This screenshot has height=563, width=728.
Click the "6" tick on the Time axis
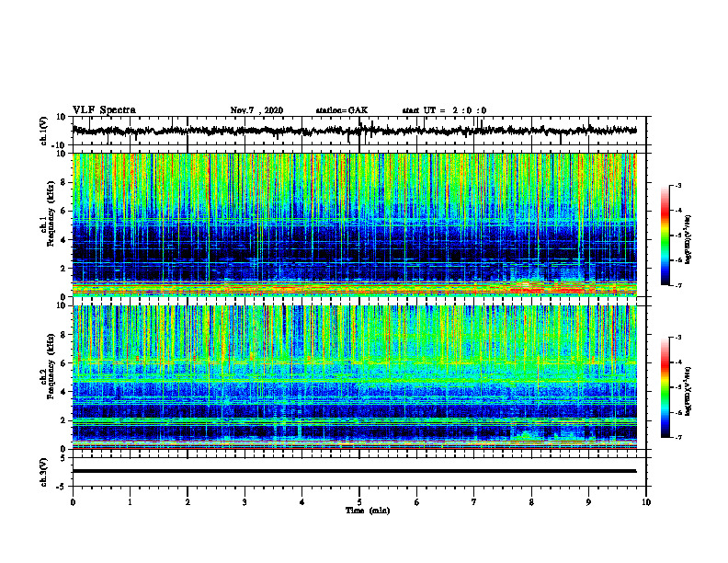[417, 502]
